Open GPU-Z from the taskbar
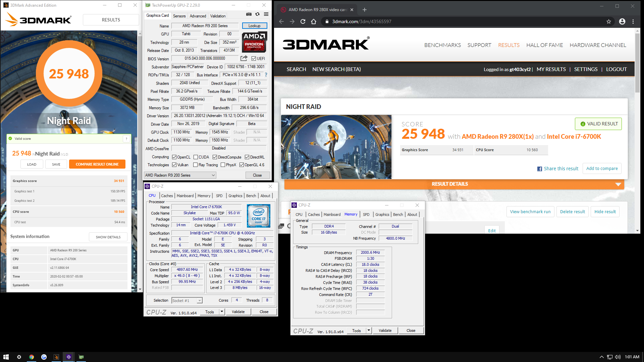644x362 pixels. tap(81, 357)
